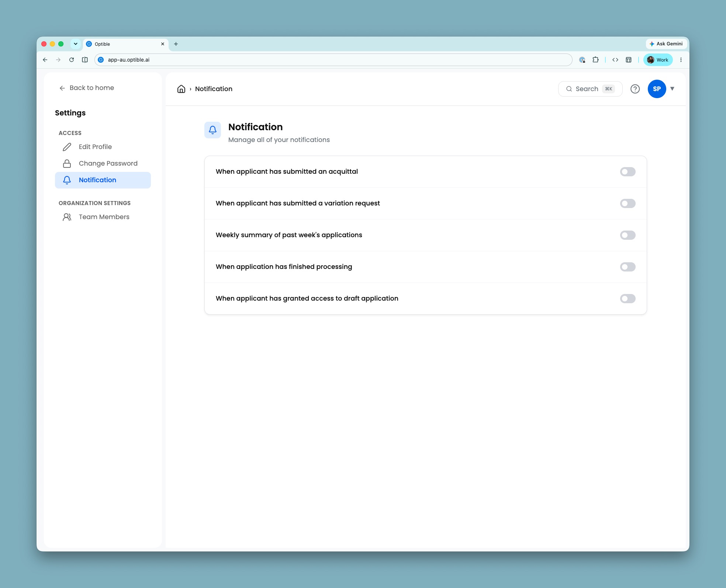Enable acquittal submitted notification toggle

(x=628, y=172)
